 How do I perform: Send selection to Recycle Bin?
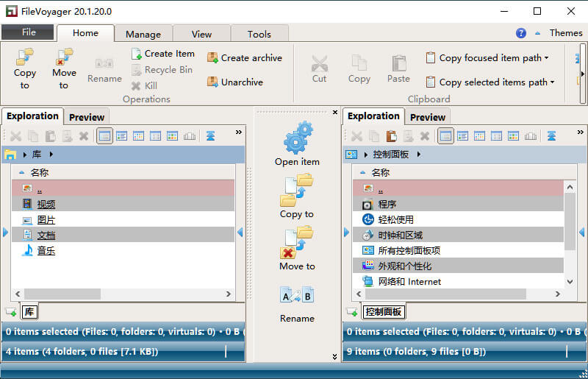coord(162,70)
